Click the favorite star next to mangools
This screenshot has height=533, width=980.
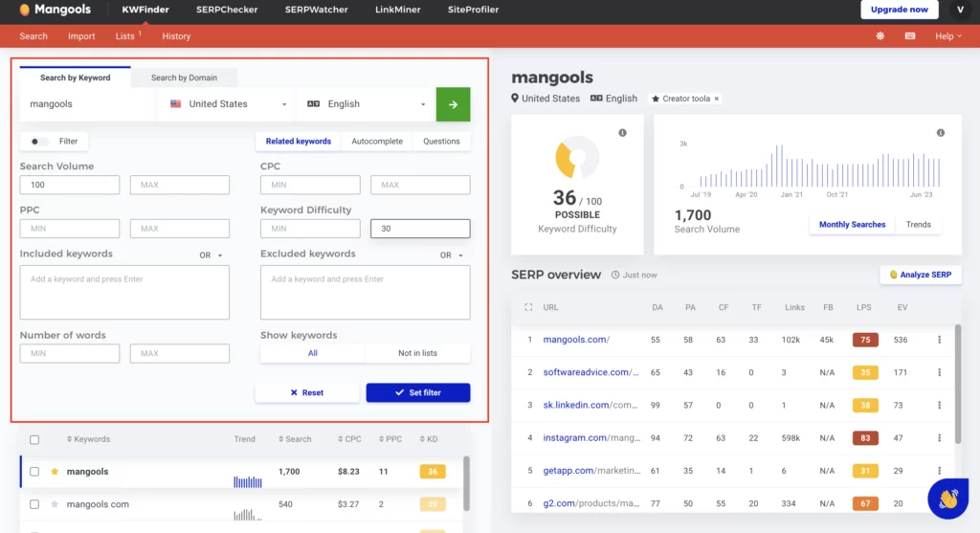[x=55, y=472]
